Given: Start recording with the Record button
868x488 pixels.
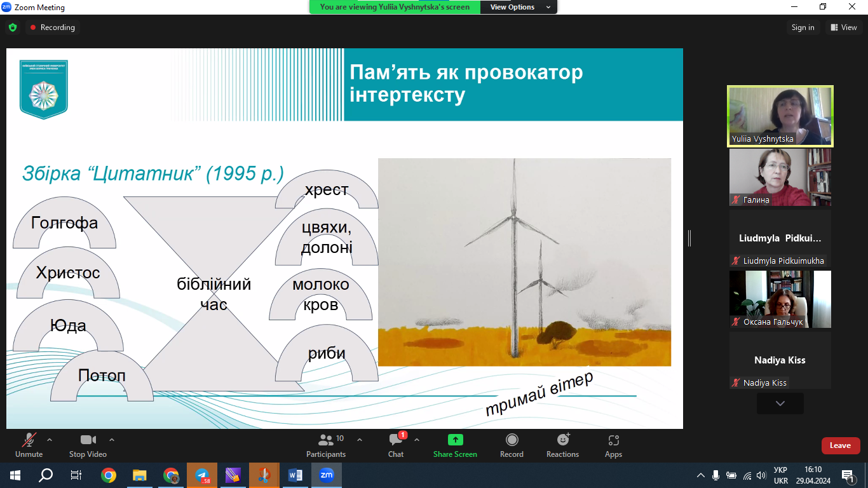Looking at the screenshot, I should coord(512,445).
